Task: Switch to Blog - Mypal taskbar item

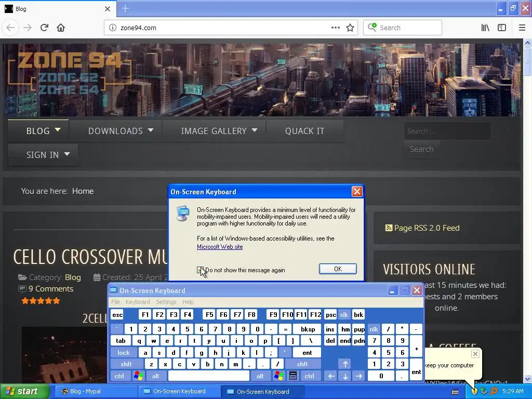Action: [95, 391]
